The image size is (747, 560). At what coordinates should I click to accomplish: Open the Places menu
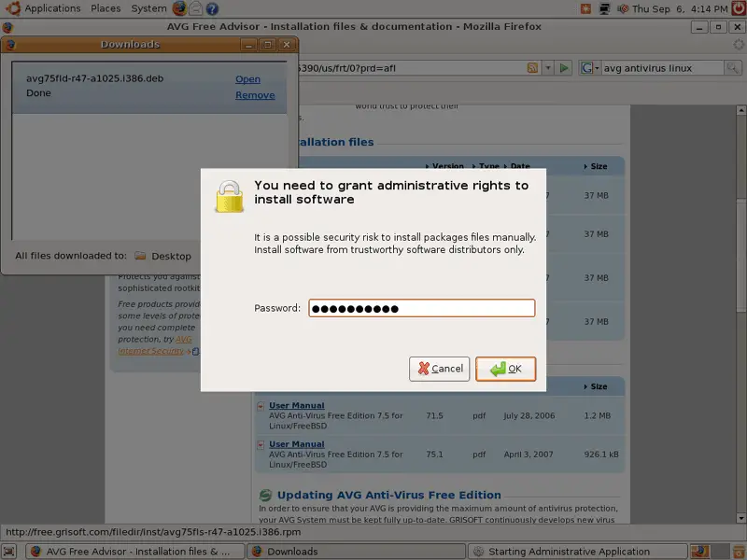pyautogui.click(x=106, y=8)
